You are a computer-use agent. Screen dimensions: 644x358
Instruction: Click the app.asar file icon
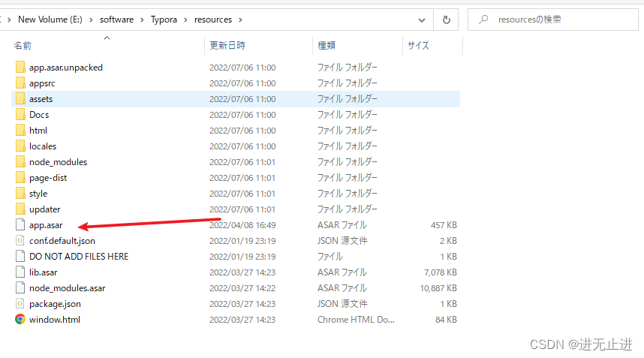[x=20, y=224]
